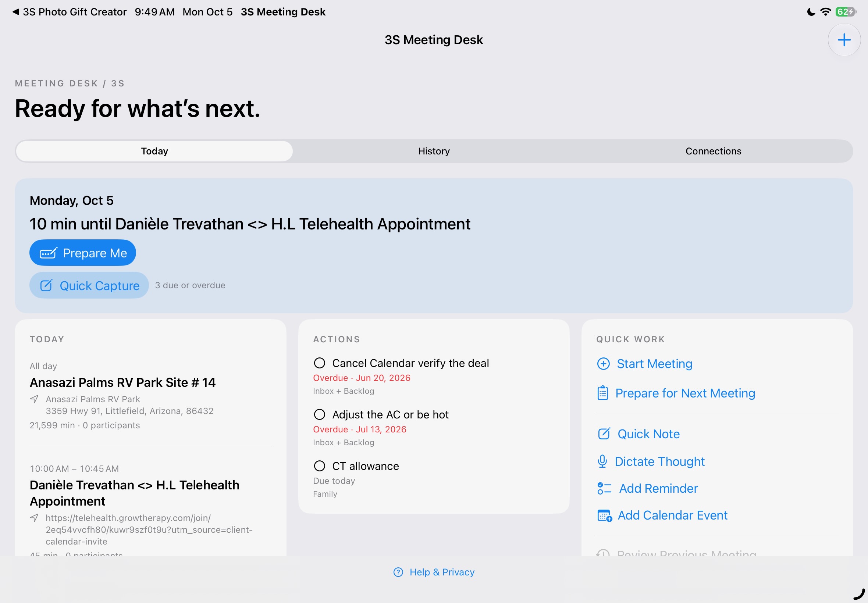
Task: Go back to 3S Photo Gift Creator
Action: (x=70, y=12)
